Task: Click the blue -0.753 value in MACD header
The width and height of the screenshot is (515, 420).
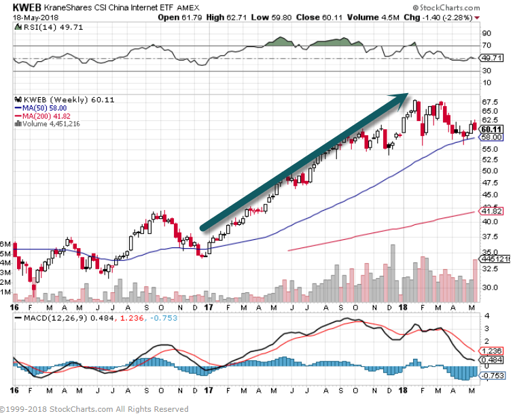Action: pos(164,318)
